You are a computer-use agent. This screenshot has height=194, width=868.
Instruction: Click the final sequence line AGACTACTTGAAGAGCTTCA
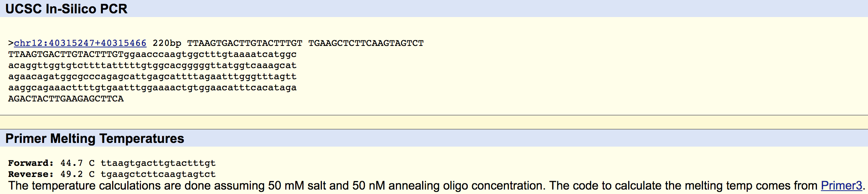66,99
